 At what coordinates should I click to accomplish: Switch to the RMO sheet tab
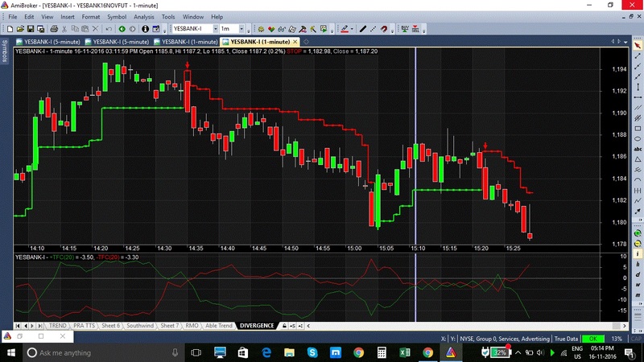coord(192,326)
